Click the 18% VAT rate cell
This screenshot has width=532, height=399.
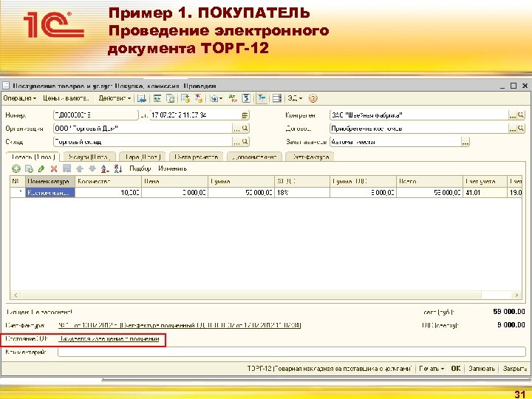(x=302, y=192)
